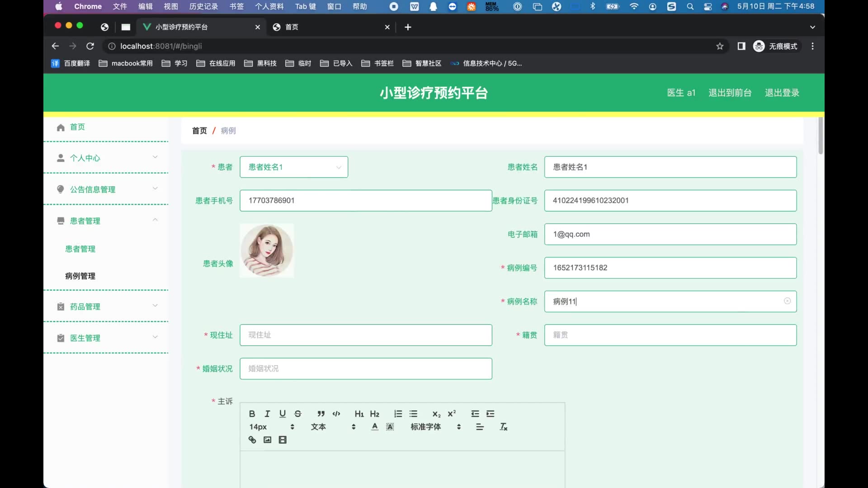The height and width of the screenshot is (488, 868).
Task: Toggle strikethrough formatting
Action: 298,414
